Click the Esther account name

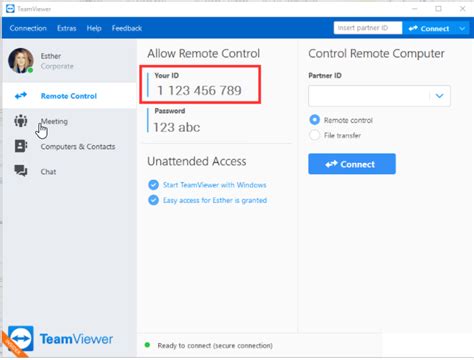[51, 56]
